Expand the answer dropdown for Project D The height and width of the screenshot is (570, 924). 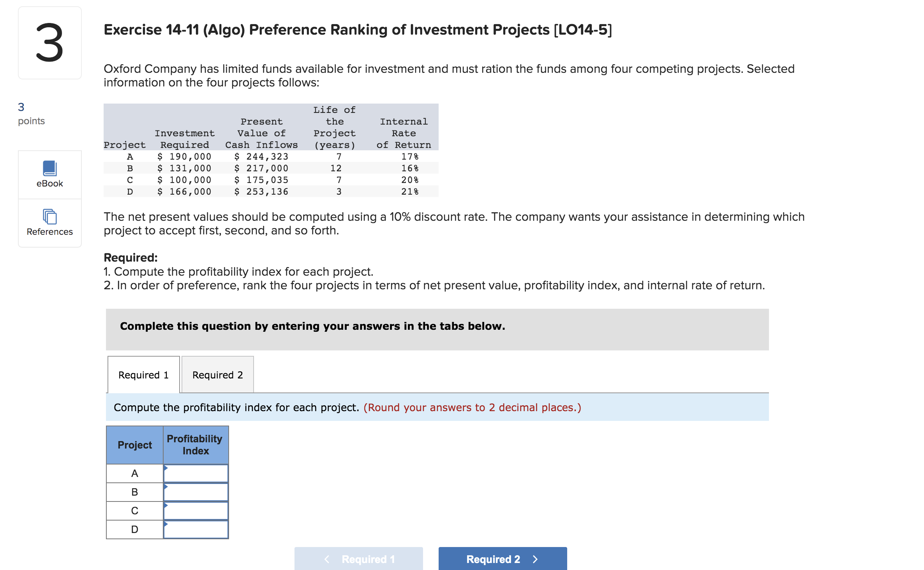coord(166,524)
